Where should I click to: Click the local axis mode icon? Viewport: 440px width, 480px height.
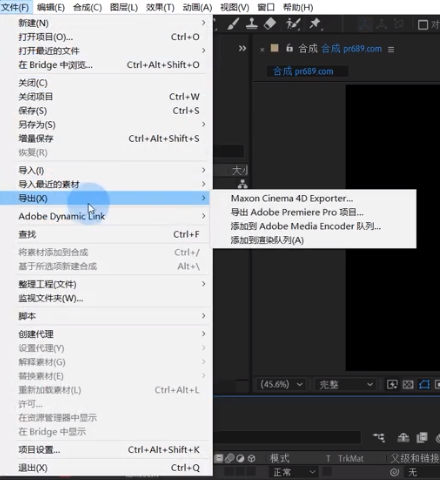[x=365, y=24]
